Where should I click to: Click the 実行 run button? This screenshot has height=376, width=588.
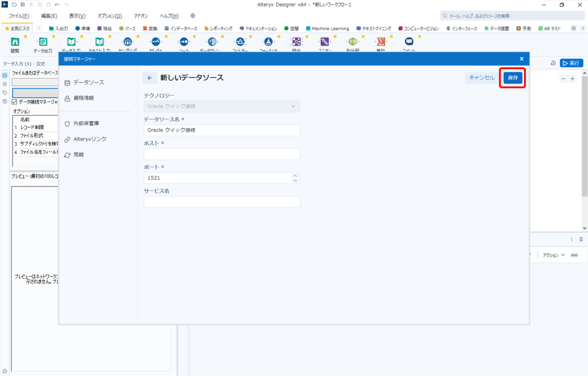click(571, 63)
